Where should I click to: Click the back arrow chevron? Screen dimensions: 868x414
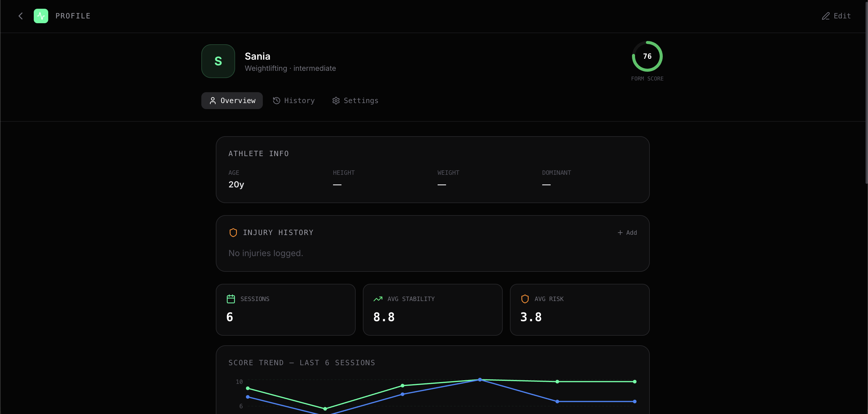coord(20,16)
